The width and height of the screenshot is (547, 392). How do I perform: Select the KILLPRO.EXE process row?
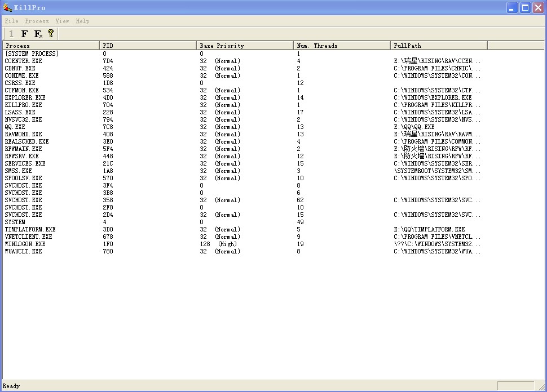coord(23,105)
